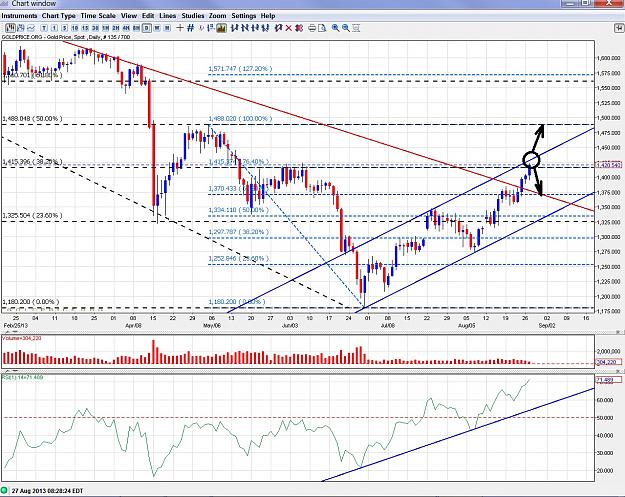Image resolution: width=625 pixels, height=497 pixels.
Task: Open the Settings menu
Action: pos(244,16)
